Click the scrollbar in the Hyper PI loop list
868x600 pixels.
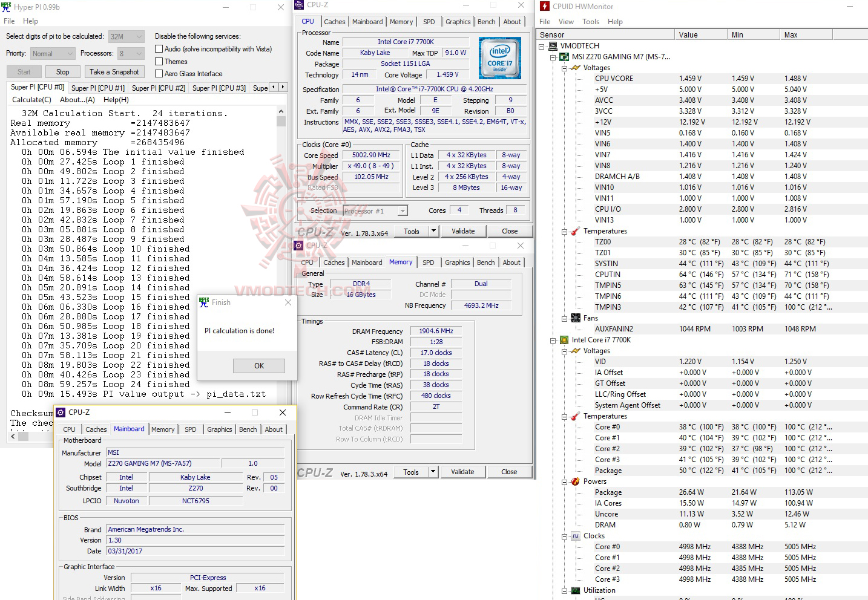click(281, 121)
